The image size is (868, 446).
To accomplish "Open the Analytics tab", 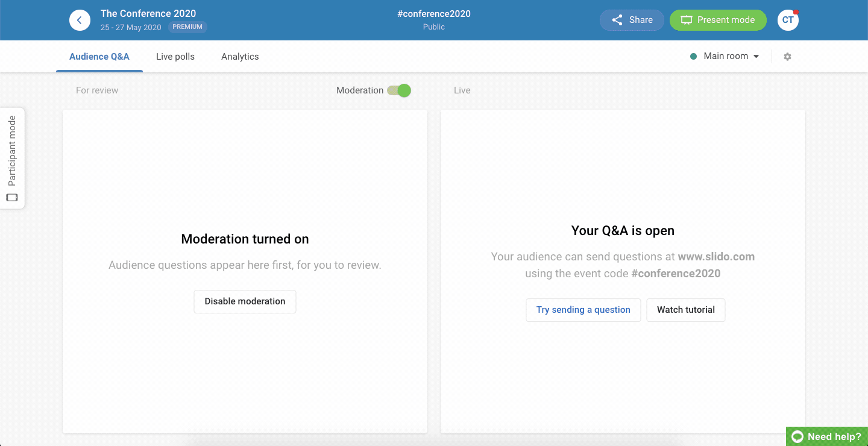I will pos(240,57).
